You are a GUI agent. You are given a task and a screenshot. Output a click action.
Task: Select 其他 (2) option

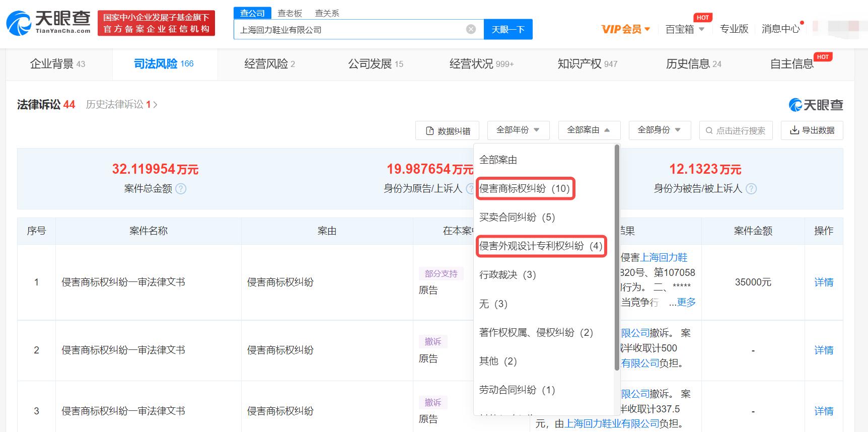[x=498, y=361]
